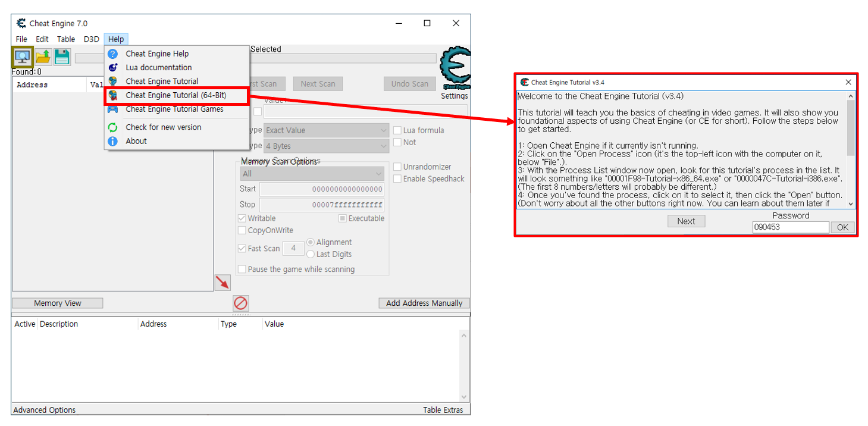Click the Lua documentation icon

pos(113,67)
